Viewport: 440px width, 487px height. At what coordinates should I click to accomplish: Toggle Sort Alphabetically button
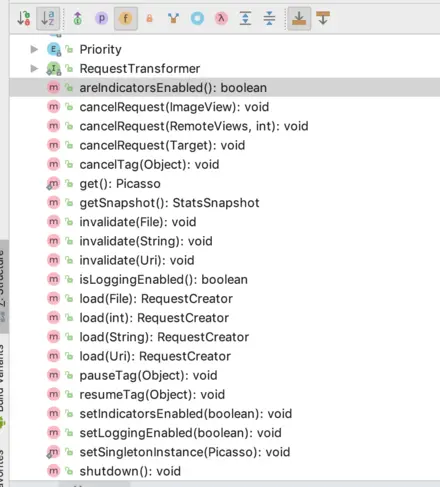coord(48,18)
